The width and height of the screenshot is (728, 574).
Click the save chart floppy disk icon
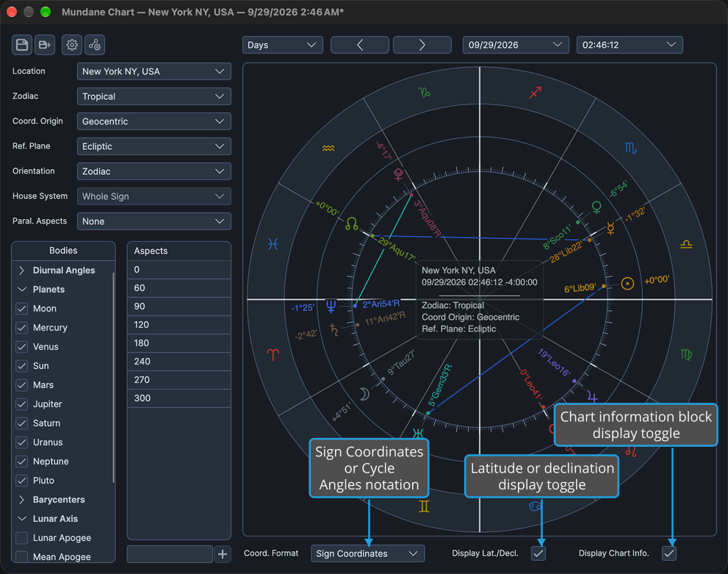pos(22,45)
